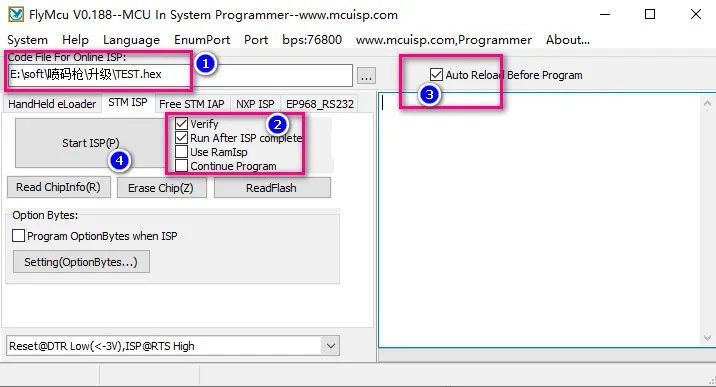Click the ReadFlash button
Viewport: 716px width, 387px height.
pyautogui.click(x=272, y=188)
